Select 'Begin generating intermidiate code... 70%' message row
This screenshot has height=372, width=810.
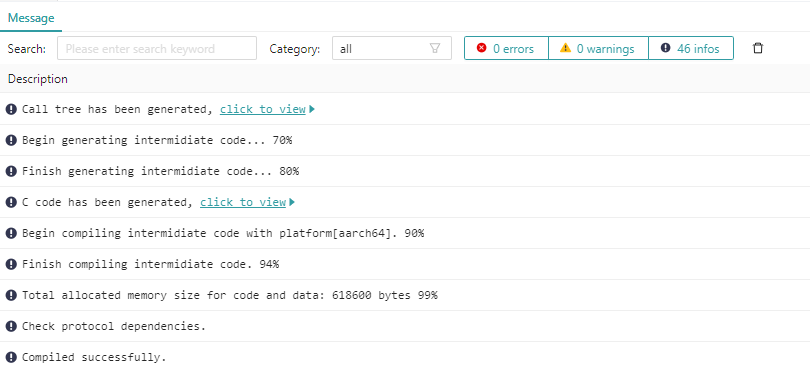click(x=405, y=140)
